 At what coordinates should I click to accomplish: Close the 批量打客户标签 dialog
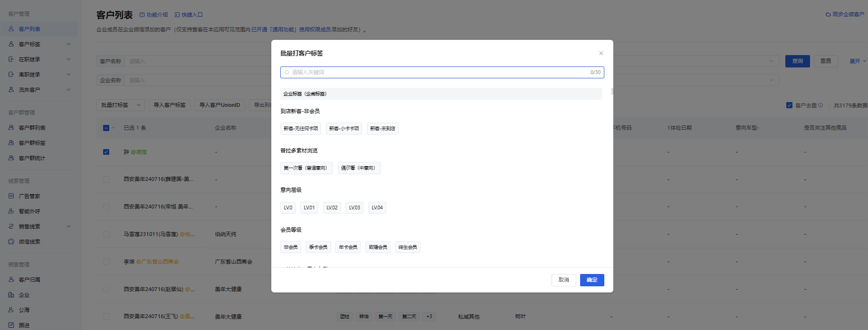[601, 53]
